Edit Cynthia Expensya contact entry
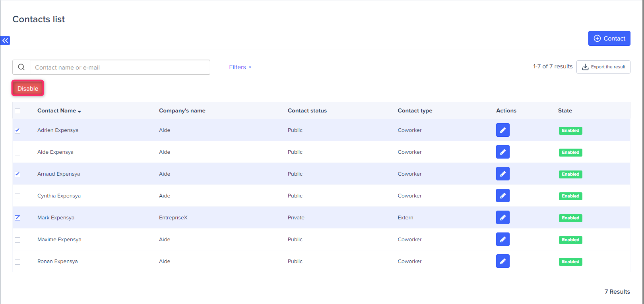644x304 pixels. (502, 196)
